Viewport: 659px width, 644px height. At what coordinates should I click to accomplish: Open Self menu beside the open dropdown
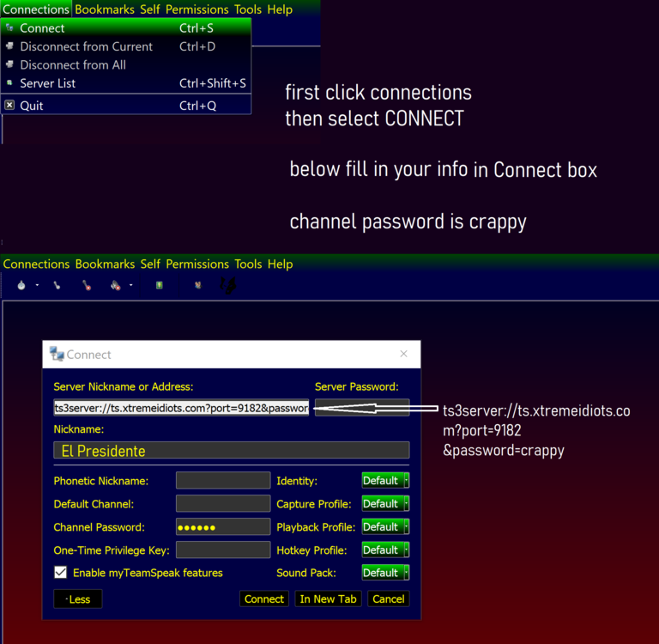[150, 9]
